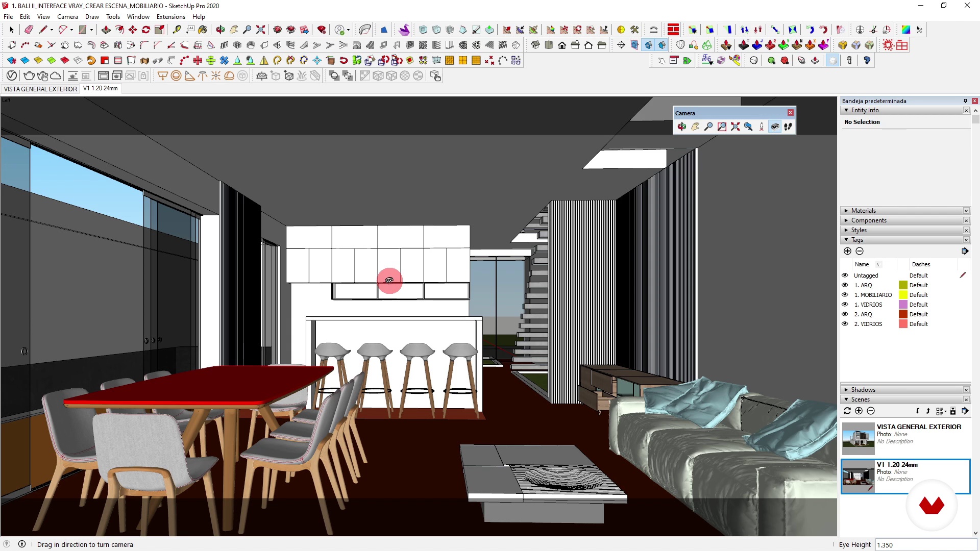Click the Pan hand tool in main toolbar
The height and width of the screenshot is (551, 980).
pos(234,30)
